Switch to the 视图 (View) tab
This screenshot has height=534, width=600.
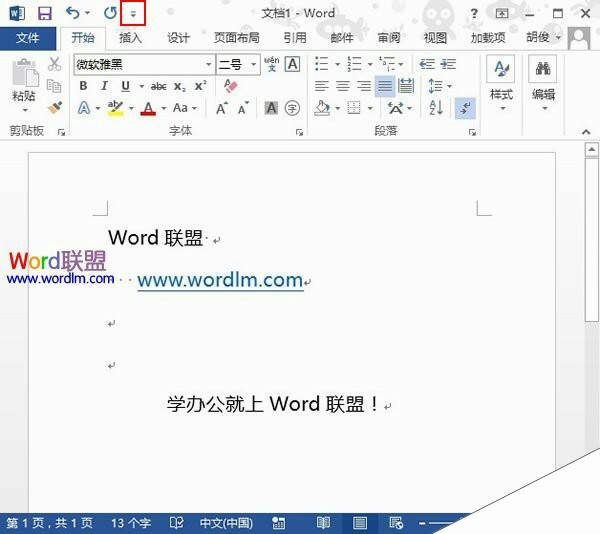435,38
